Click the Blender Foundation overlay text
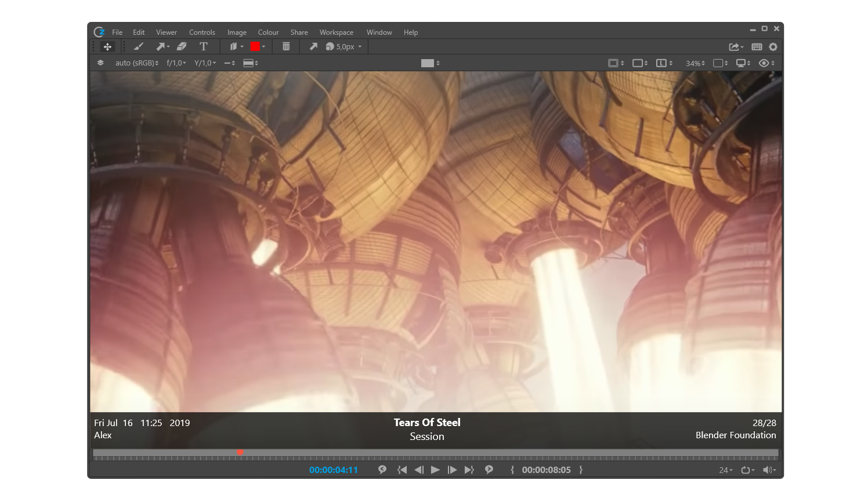 coord(736,435)
